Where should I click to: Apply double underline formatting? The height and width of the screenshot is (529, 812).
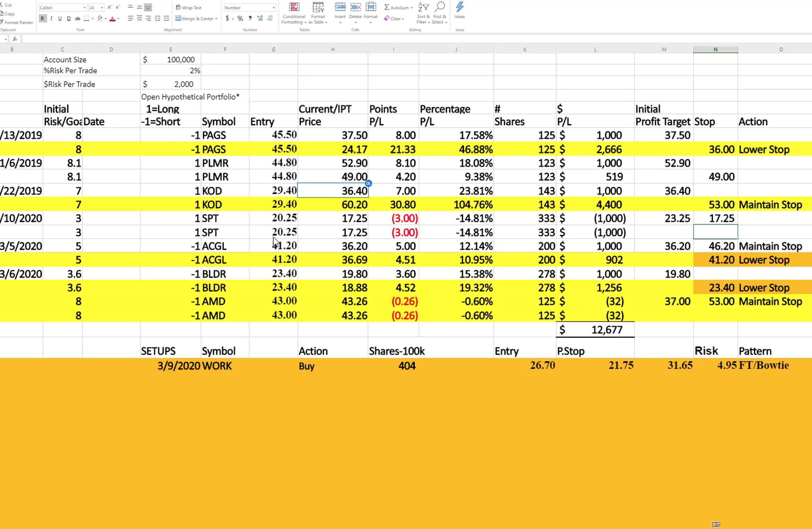pyautogui.click(x=69, y=18)
